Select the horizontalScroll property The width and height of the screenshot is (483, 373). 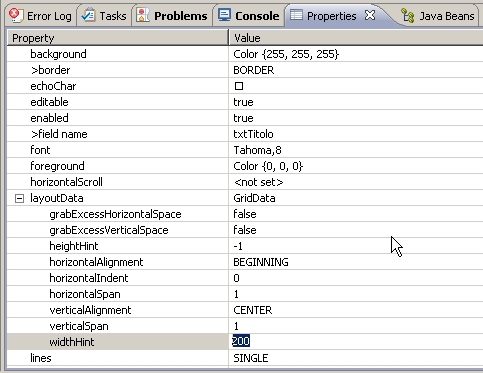66,182
